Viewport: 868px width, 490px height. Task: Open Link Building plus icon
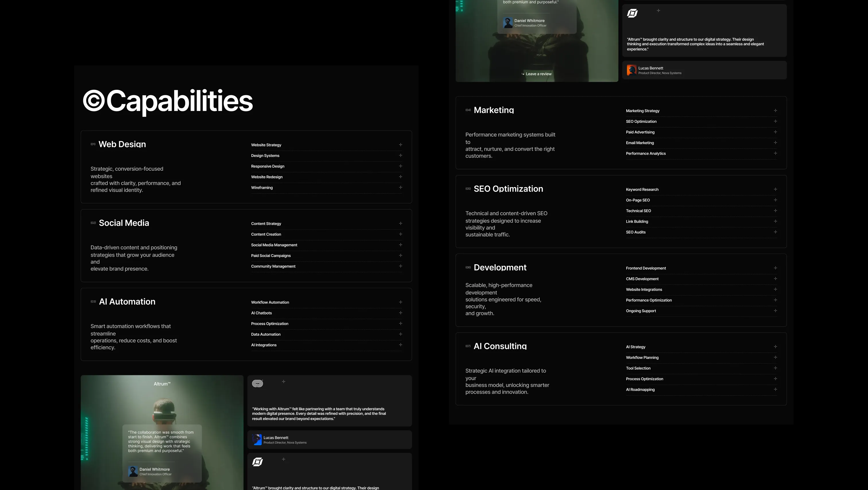click(775, 221)
